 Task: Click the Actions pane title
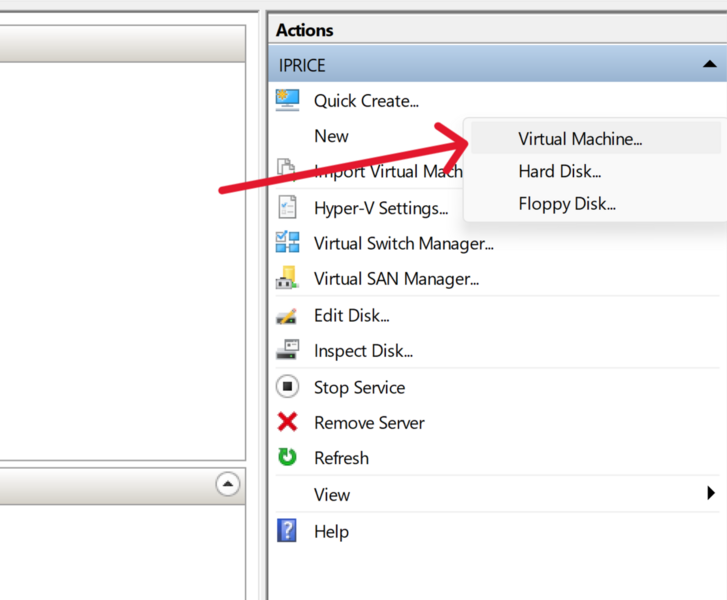(x=305, y=30)
